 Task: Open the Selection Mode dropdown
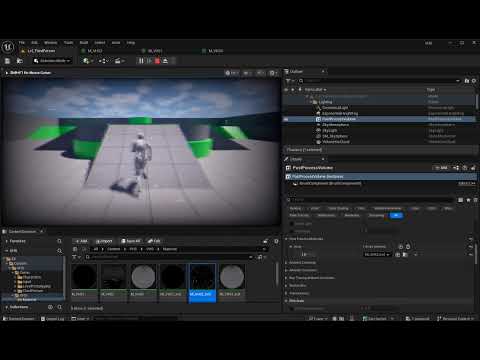(x=52, y=61)
